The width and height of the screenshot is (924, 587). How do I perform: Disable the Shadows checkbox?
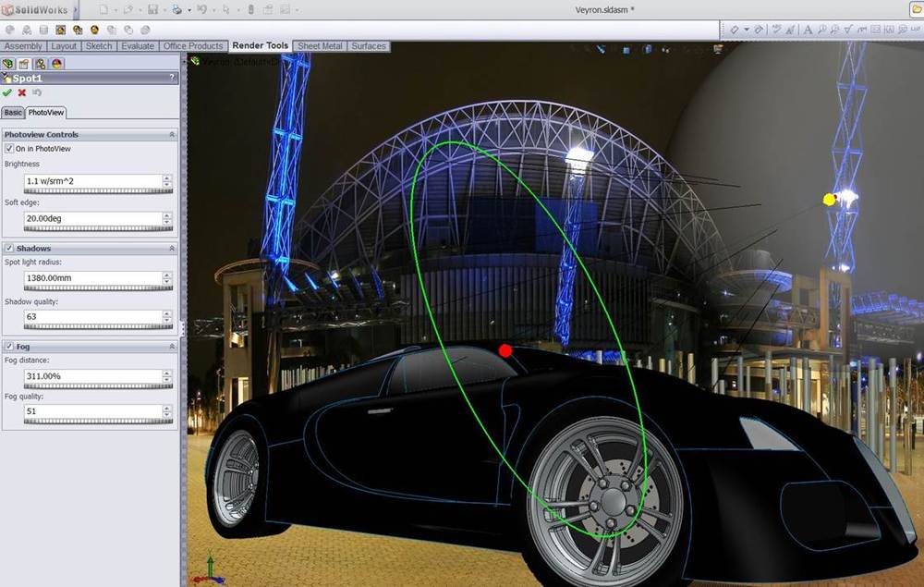point(9,249)
